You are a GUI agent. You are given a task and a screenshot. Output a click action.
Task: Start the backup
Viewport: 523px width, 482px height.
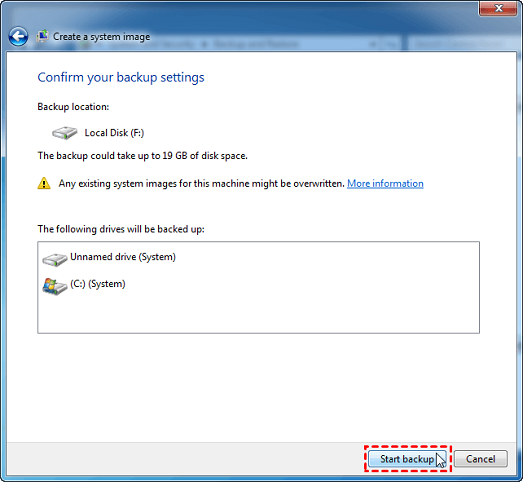tap(407, 459)
